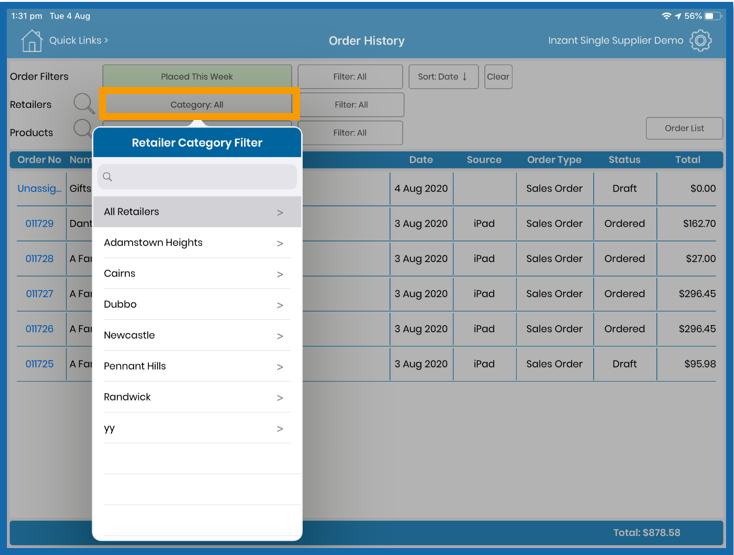The image size is (734, 555).
Task: Open order 011727
Action: click(39, 294)
